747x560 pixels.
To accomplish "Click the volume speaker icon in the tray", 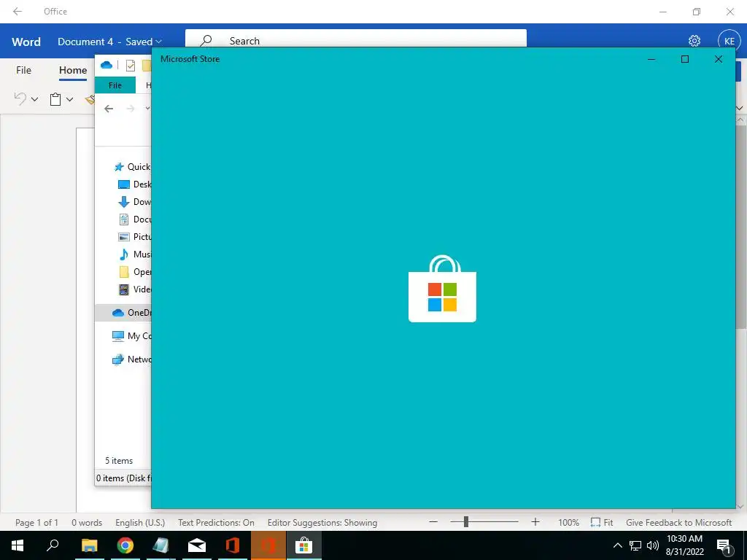I will coord(653,545).
